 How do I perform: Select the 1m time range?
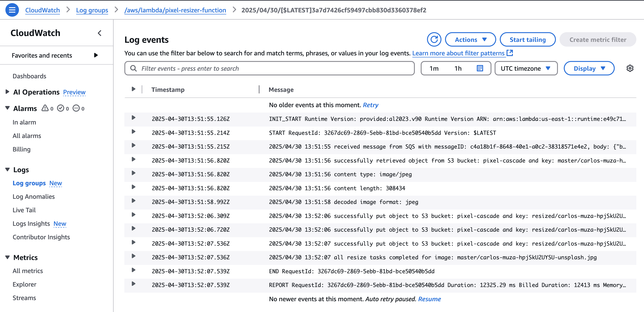(x=434, y=68)
